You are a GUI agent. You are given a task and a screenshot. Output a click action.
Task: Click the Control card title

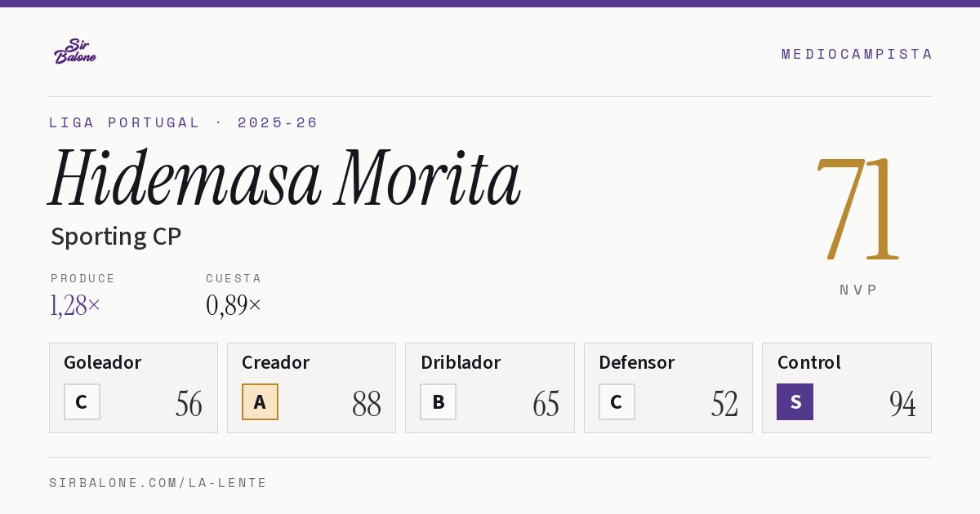coord(808,362)
